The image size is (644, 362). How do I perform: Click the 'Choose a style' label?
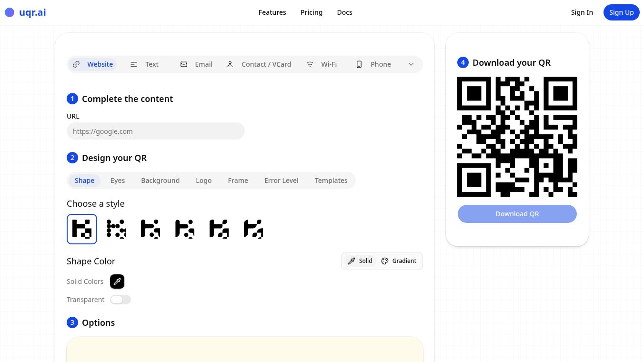95,204
